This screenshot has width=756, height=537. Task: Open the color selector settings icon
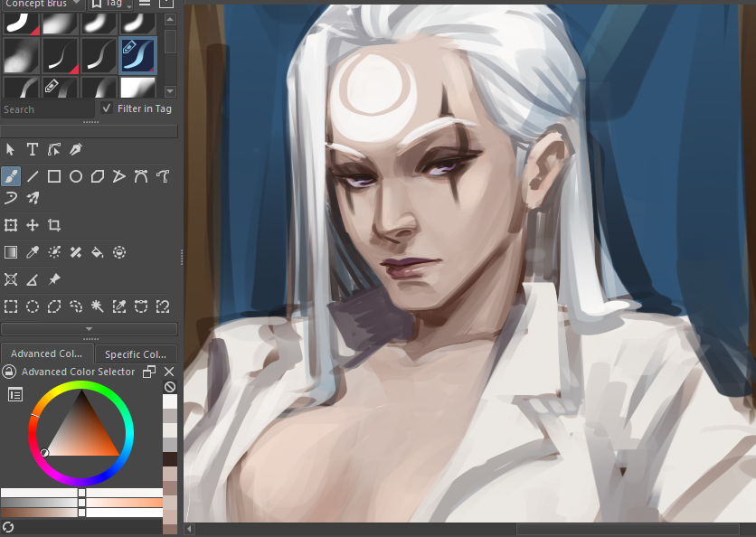15,395
